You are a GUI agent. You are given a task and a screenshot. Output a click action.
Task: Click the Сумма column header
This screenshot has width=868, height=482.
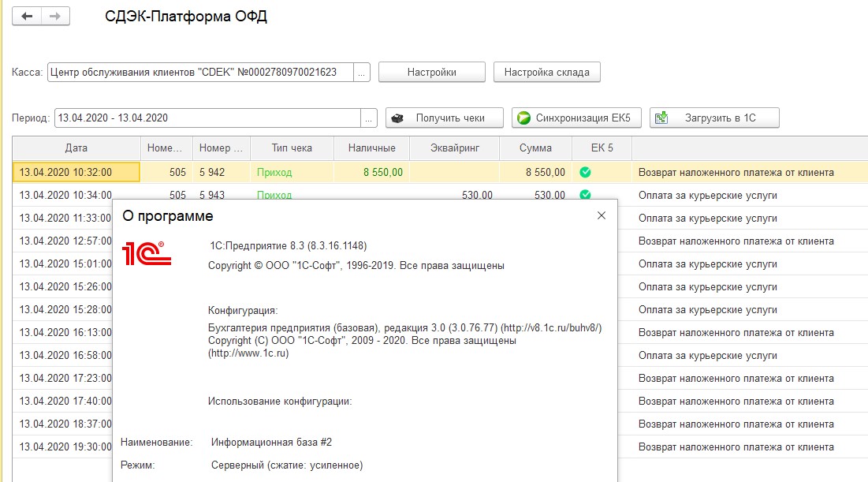coord(535,148)
